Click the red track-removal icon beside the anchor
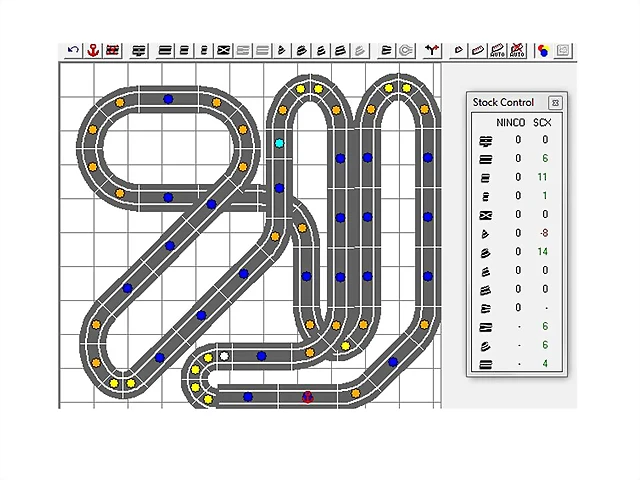 (x=112, y=51)
